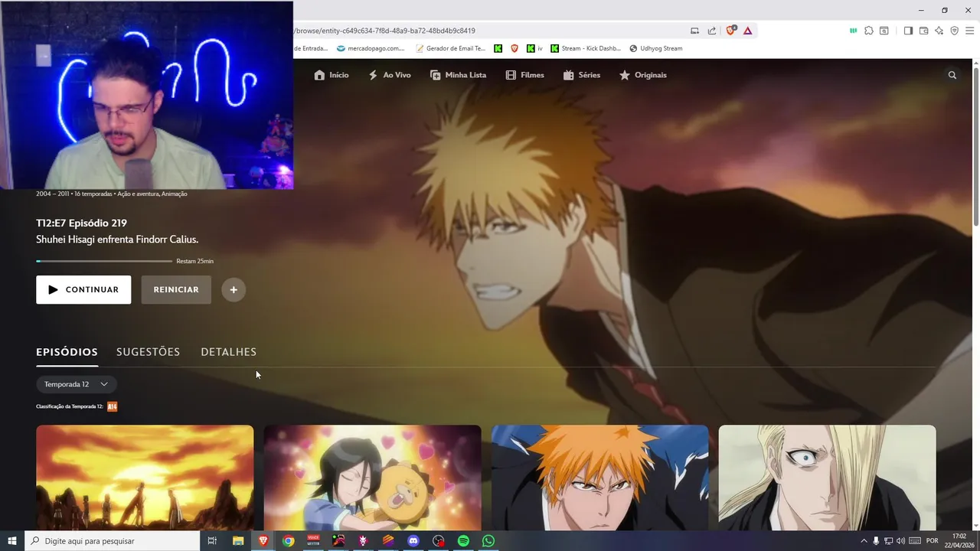Toggle the browser sidebar panel icon
Screen dimensions: 980x551
point(908,31)
